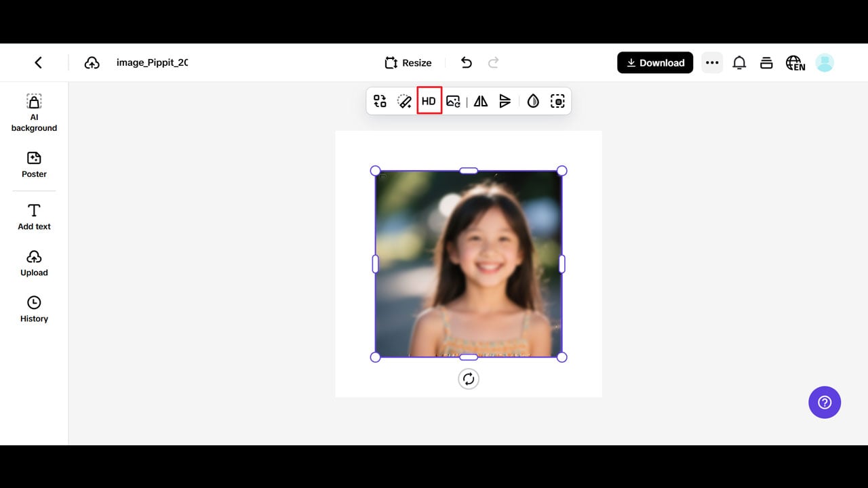
Task: Rotate the selected image using rotation handle
Action: pyautogui.click(x=469, y=379)
